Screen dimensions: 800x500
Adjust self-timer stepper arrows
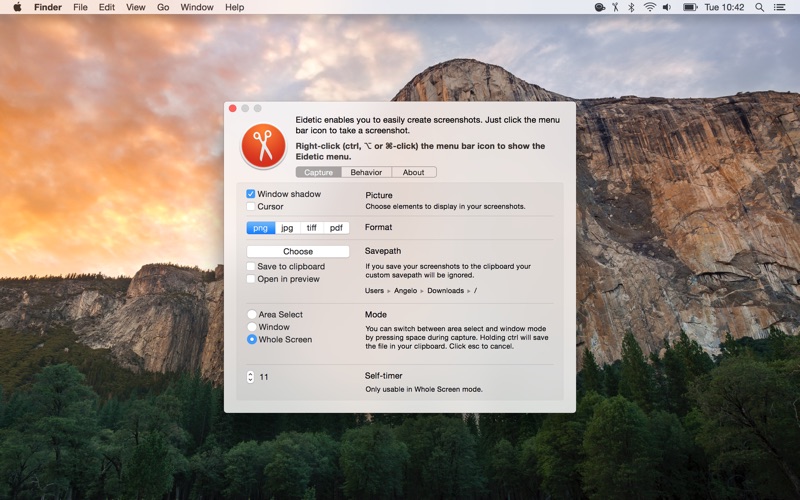(250, 377)
